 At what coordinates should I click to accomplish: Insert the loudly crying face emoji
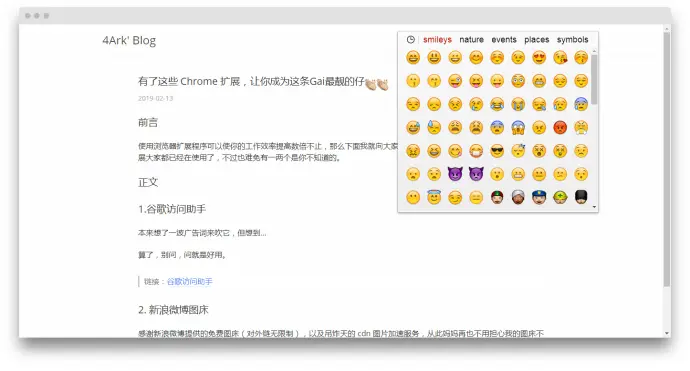tap(518, 104)
